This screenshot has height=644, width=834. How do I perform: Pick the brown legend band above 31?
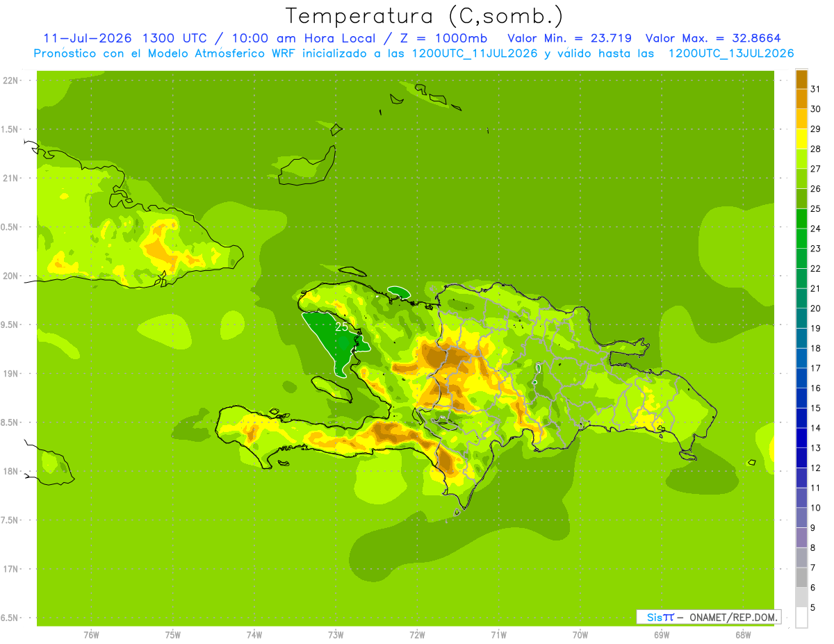pos(801,79)
